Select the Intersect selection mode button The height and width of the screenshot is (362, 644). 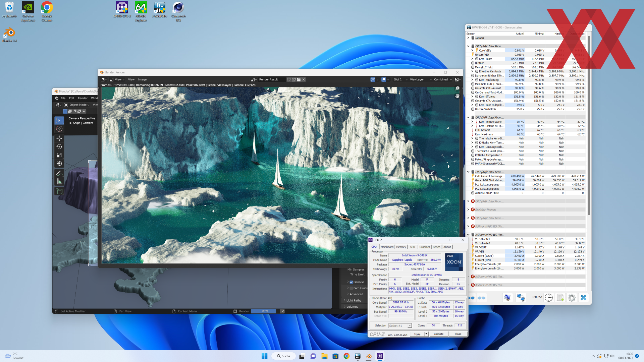pos(84,111)
